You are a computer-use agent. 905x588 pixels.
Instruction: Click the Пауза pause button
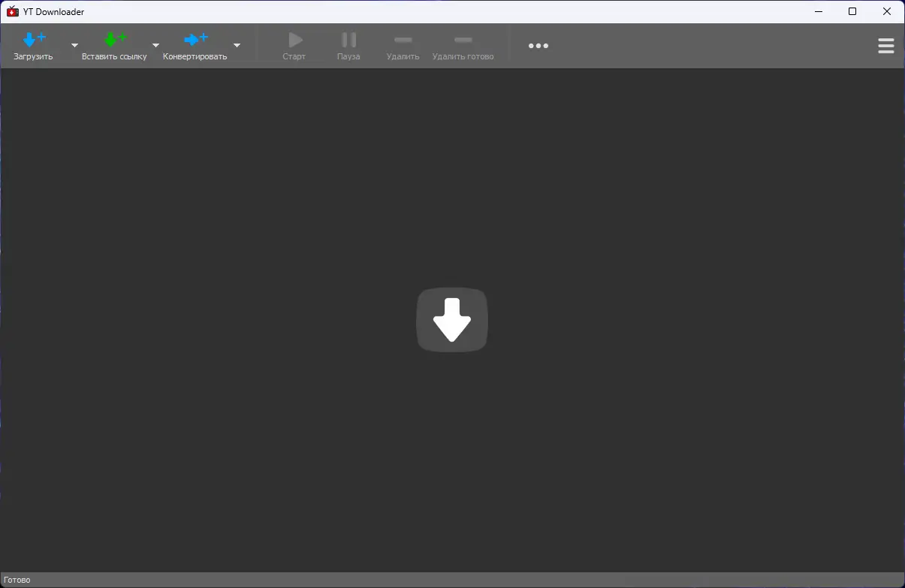tap(348, 46)
